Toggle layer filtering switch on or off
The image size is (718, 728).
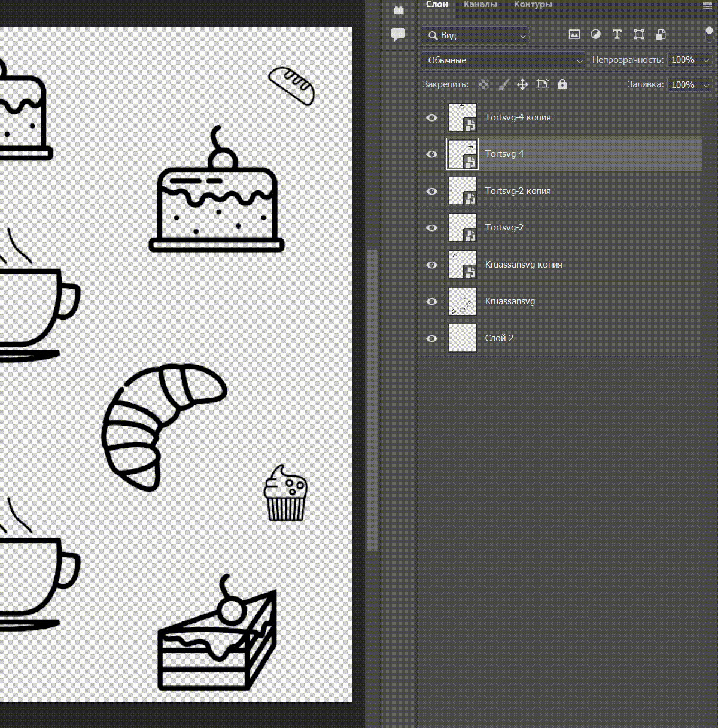[709, 34]
